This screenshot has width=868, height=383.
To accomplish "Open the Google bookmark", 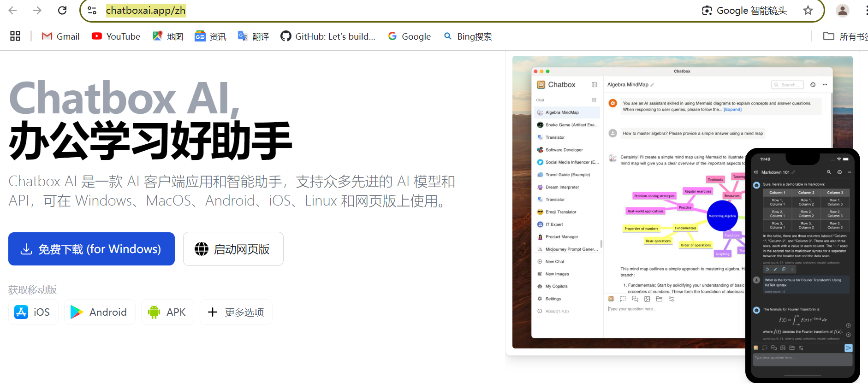I will point(410,36).
